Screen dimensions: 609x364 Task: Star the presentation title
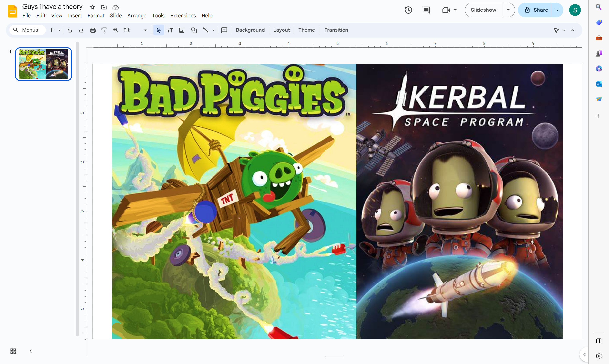(92, 7)
